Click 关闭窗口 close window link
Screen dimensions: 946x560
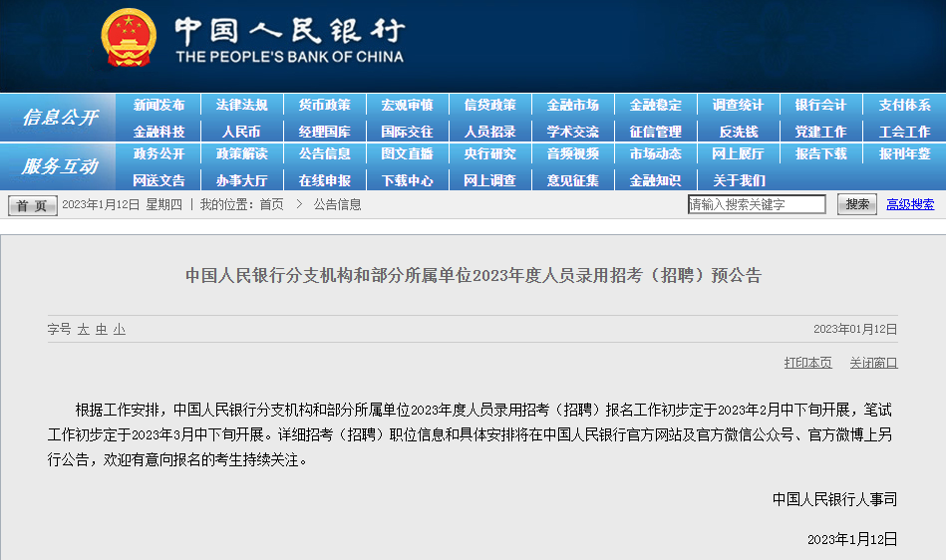pos(873,363)
